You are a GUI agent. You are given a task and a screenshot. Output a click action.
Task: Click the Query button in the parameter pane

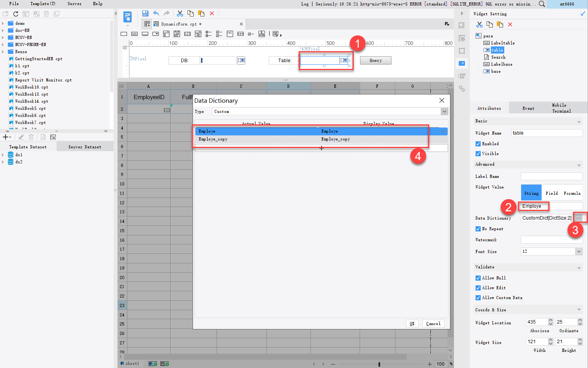point(376,61)
